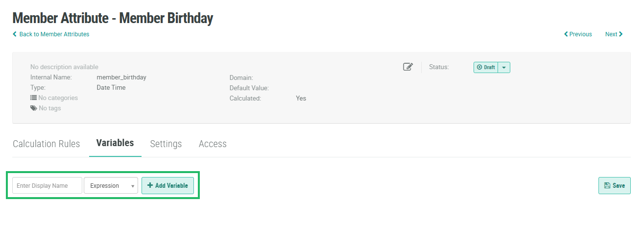This screenshot has height=228, width=644.
Task: Go to the Access tab
Action: coord(213,144)
